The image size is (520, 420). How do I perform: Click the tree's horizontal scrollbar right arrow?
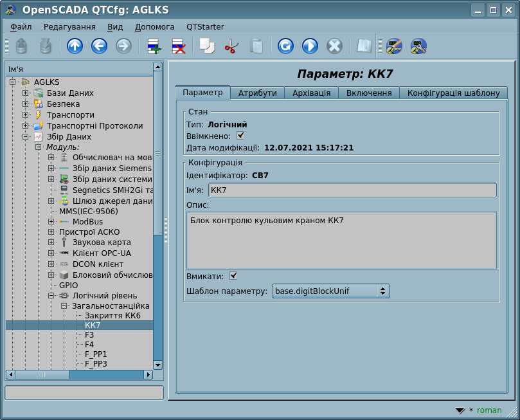[148, 374]
